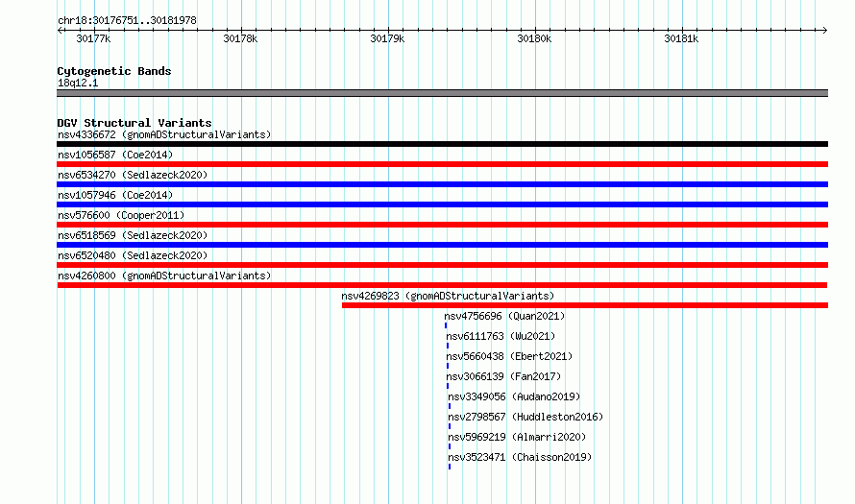The width and height of the screenshot is (855, 504).
Task: Click the 18q12.1 cytogenetic band bar
Action: (442, 93)
